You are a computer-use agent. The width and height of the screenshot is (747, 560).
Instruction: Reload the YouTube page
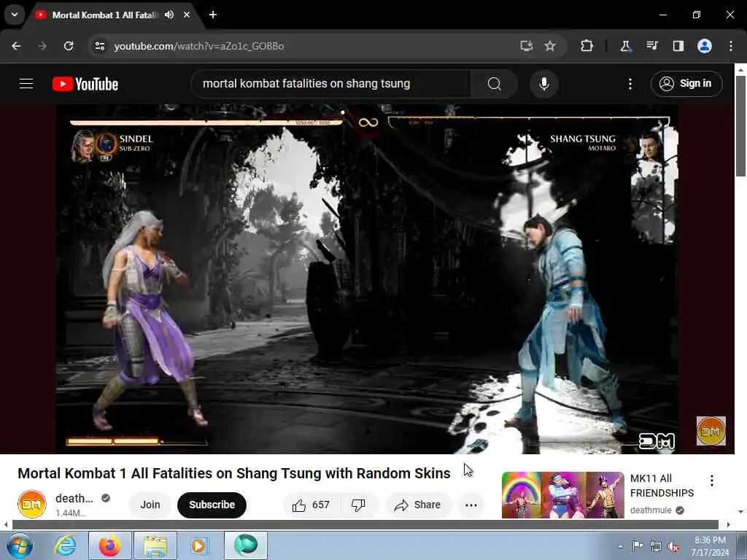click(69, 46)
